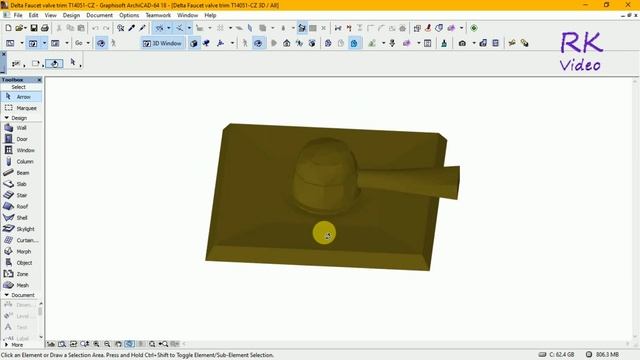Toggle the highlighted blue shading mode icon
Image resolution: width=640 pixels, height=360 pixels.
point(354,43)
